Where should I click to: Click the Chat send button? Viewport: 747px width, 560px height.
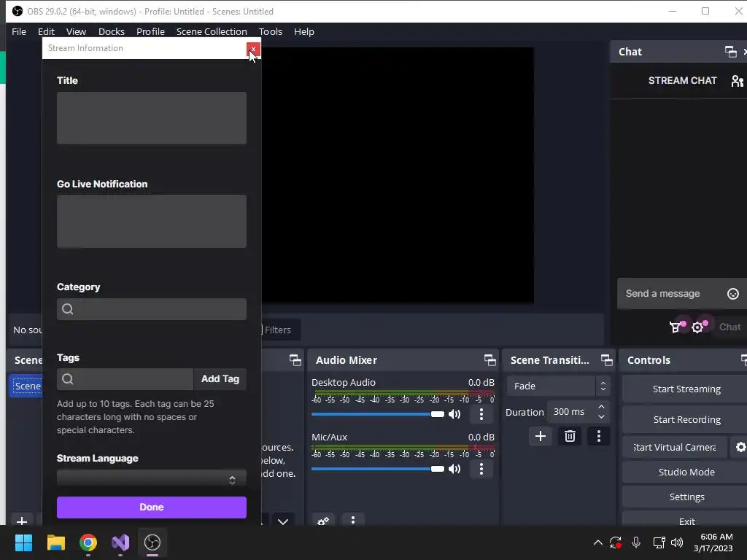point(729,327)
